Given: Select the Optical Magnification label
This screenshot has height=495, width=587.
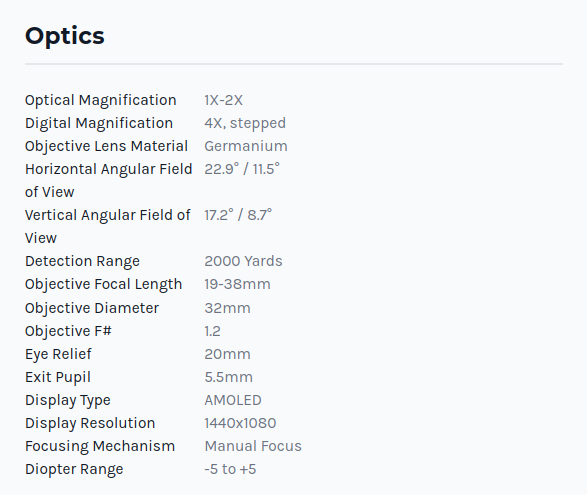Looking at the screenshot, I should click(101, 100).
